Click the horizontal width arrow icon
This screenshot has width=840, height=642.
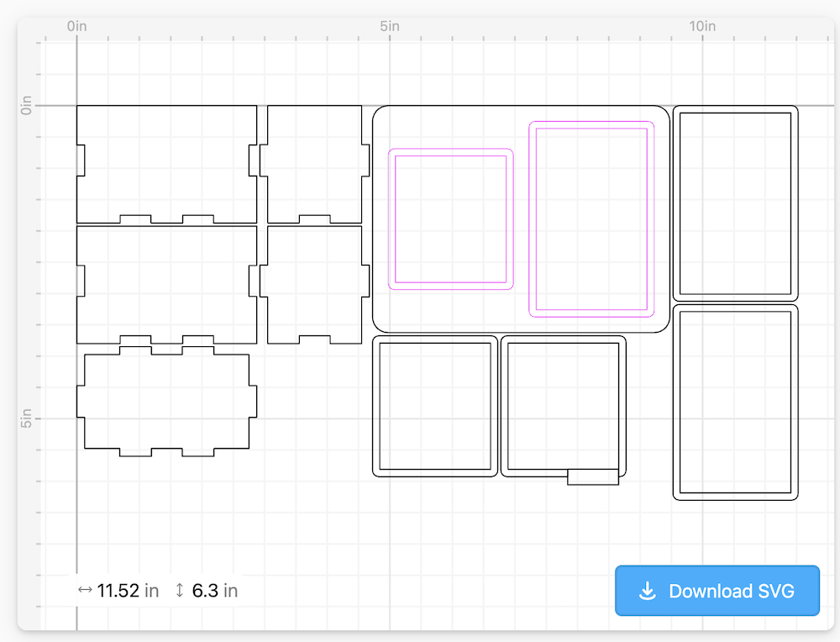(85, 590)
